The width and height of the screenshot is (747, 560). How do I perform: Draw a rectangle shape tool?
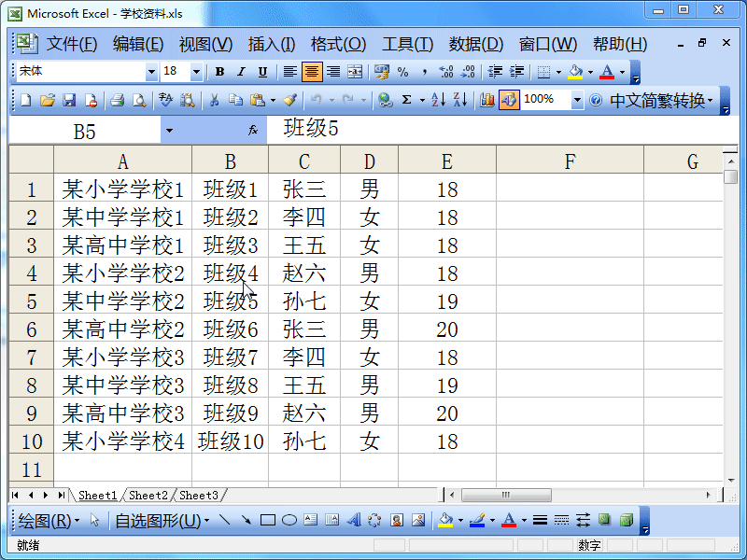268,520
